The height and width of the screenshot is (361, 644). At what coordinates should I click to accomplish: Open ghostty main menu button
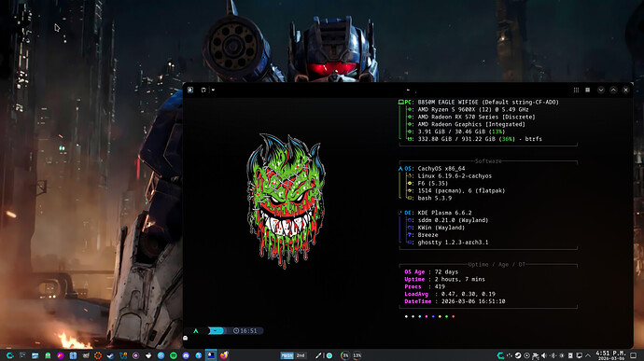coord(588,90)
